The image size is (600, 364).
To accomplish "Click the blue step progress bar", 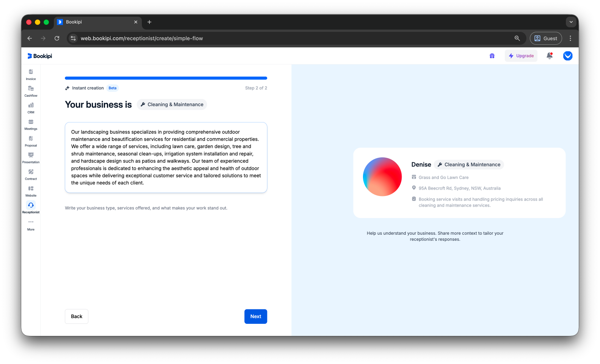I will (x=166, y=78).
